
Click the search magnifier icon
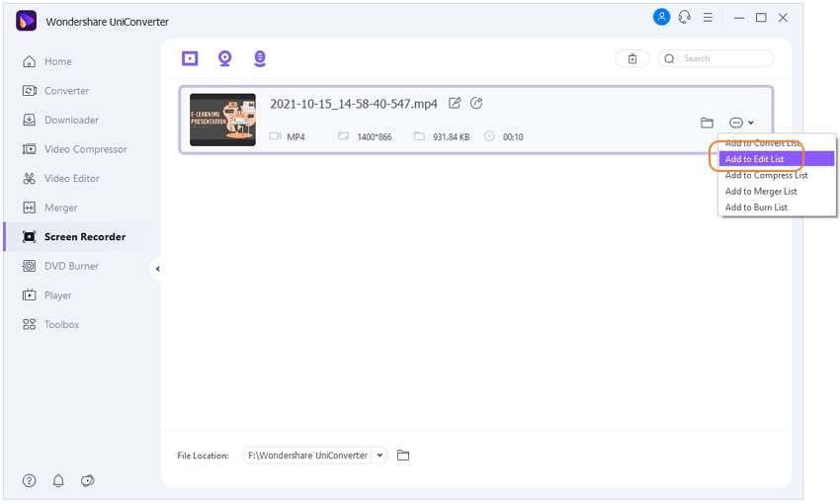coord(669,58)
